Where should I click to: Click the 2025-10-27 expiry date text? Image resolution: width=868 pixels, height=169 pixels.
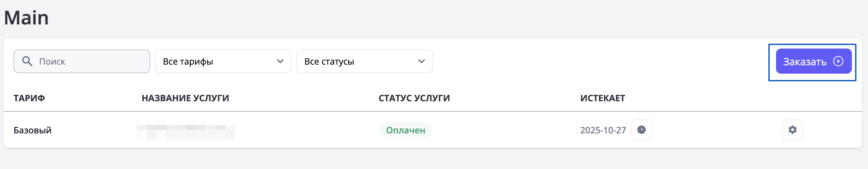click(603, 130)
